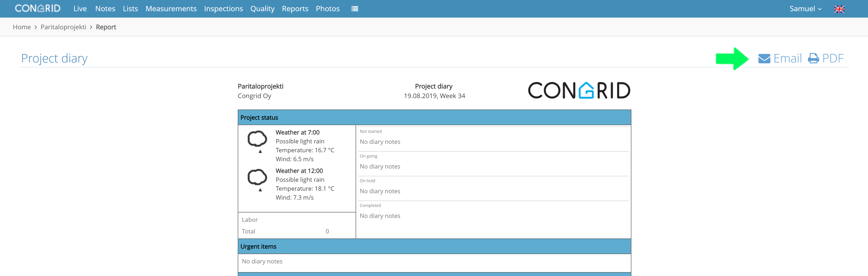Image resolution: width=868 pixels, height=276 pixels.
Task: Go to the Lists section
Action: 130,9
